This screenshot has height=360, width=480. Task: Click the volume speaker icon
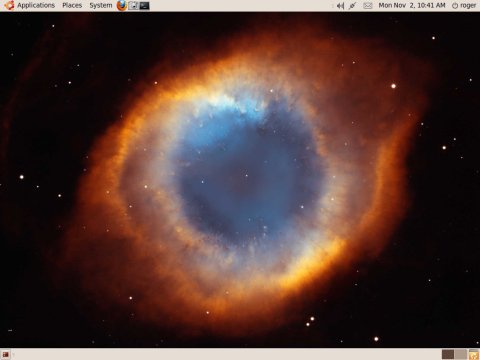tap(340, 6)
